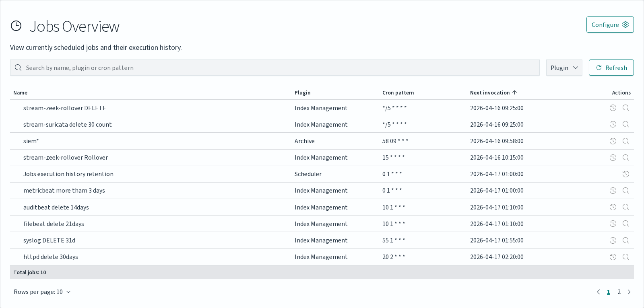Focus the job search input field
Image resolution: width=644 pixels, height=308 pixels.
pyautogui.click(x=275, y=68)
